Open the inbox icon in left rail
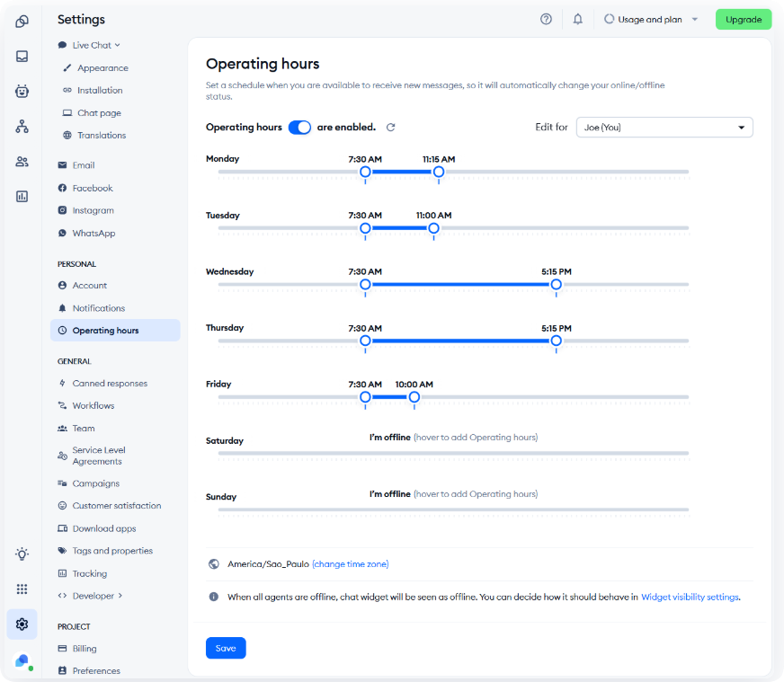The width and height of the screenshot is (784, 682). (x=22, y=56)
